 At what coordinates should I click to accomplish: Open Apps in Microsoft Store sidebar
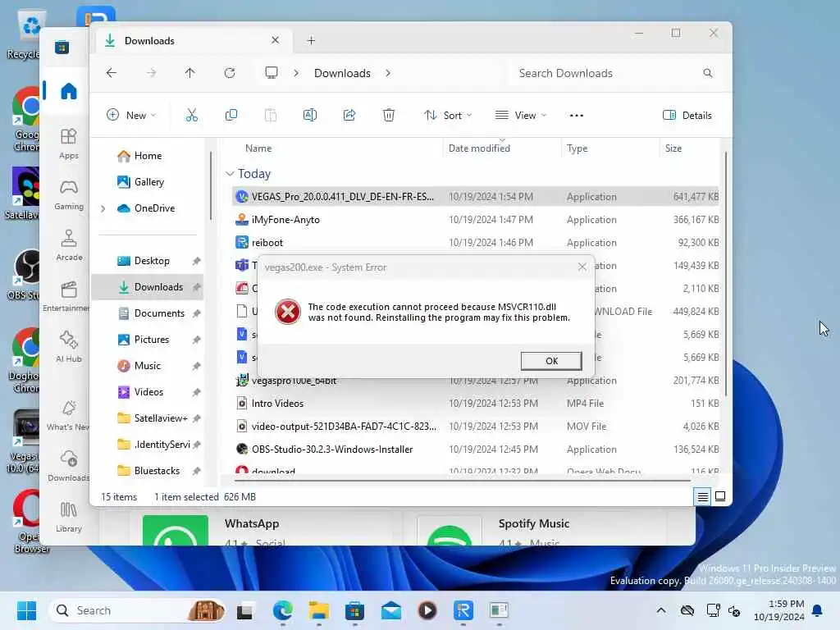coord(69,144)
